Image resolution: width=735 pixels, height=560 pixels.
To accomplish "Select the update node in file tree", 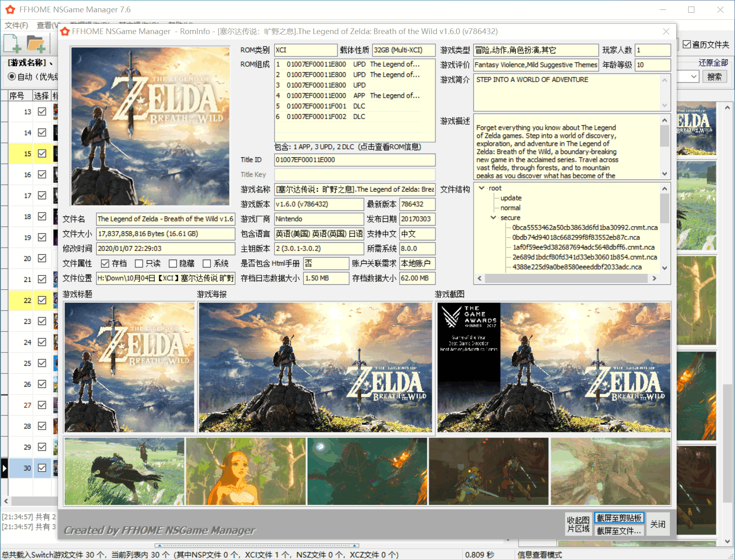I will [511, 198].
